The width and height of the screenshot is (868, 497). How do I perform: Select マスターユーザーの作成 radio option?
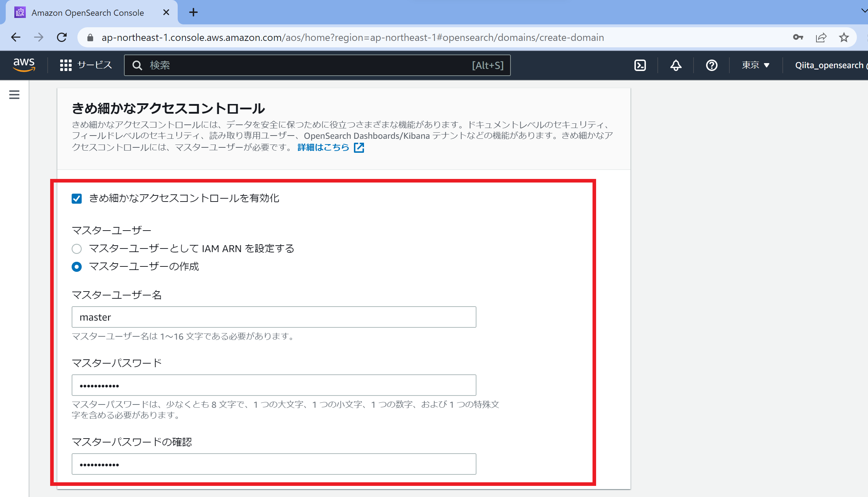pos(77,267)
